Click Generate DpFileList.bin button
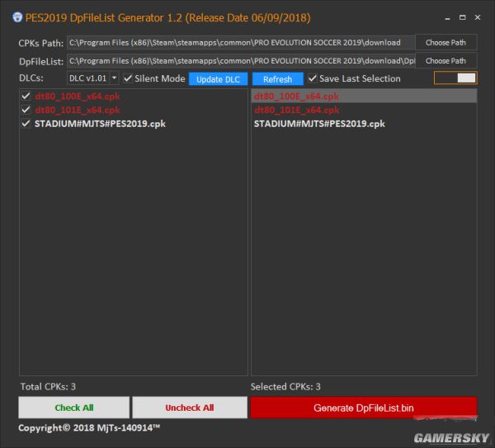 (364, 408)
